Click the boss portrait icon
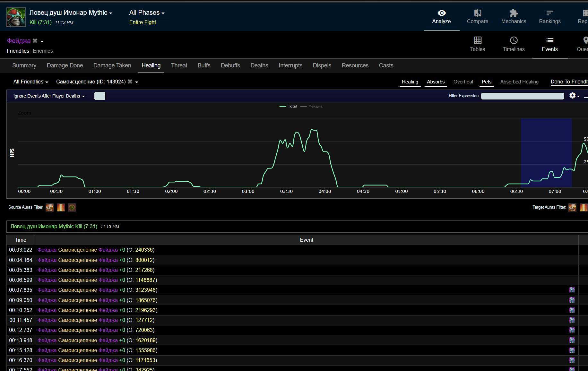 (x=16, y=17)
